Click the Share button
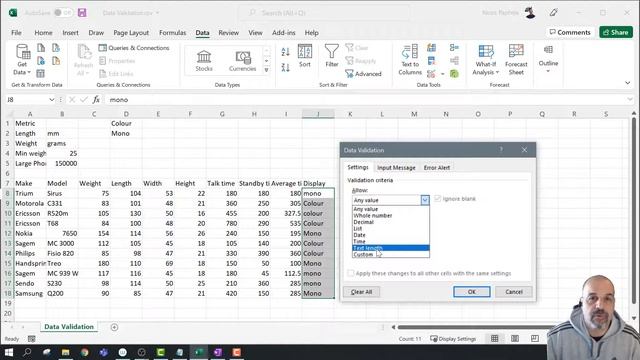 (616, 32)
